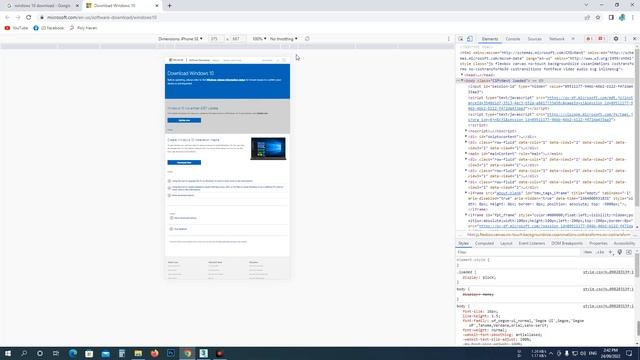Click the new style rule plus icon
The width and height of the screenshot is (640, 360).
tap(611, 252)
